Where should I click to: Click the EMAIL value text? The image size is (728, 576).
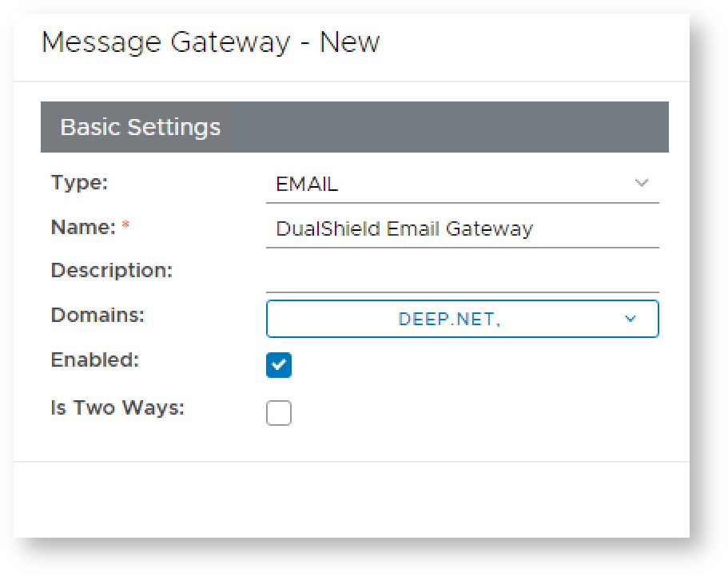tap(307, 185)
